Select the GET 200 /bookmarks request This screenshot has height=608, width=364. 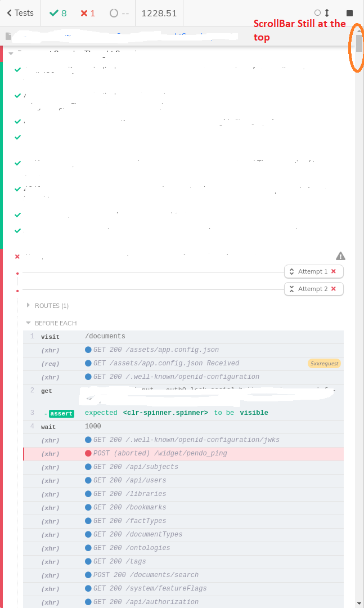(183, 508)
